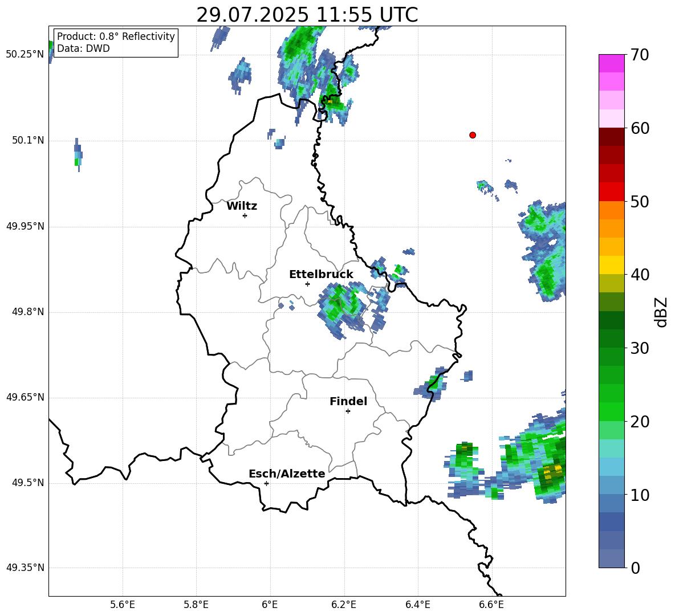Click the 6.6°E longitude label
The width and height of the screenshot is (675, 616).
491,605
